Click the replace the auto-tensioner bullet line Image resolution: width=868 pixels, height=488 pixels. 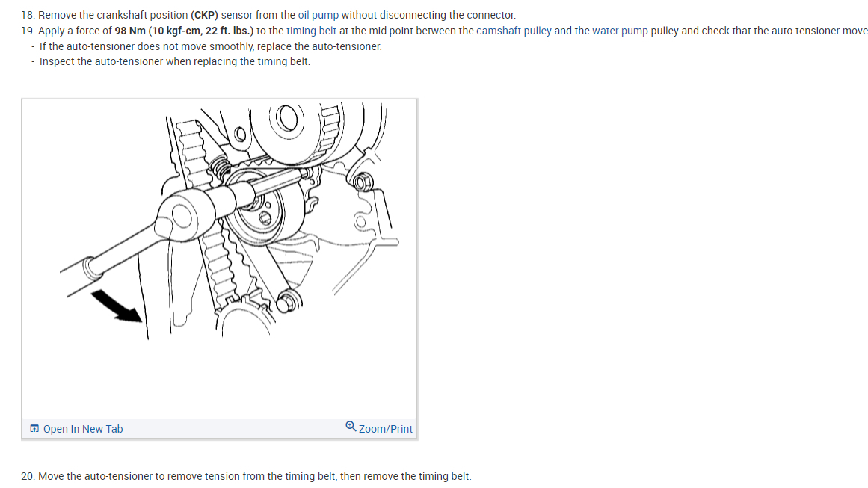coord(210,46)
